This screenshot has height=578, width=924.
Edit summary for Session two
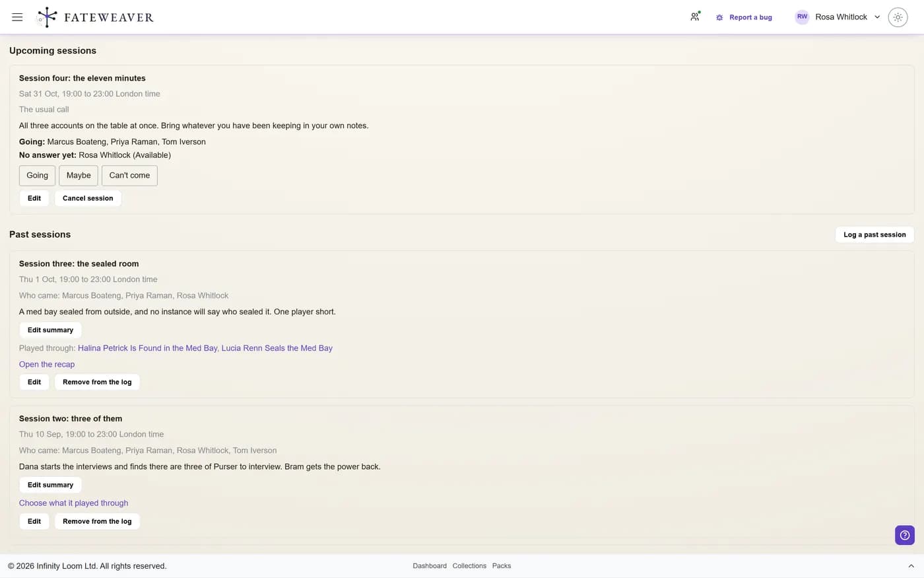50,485
